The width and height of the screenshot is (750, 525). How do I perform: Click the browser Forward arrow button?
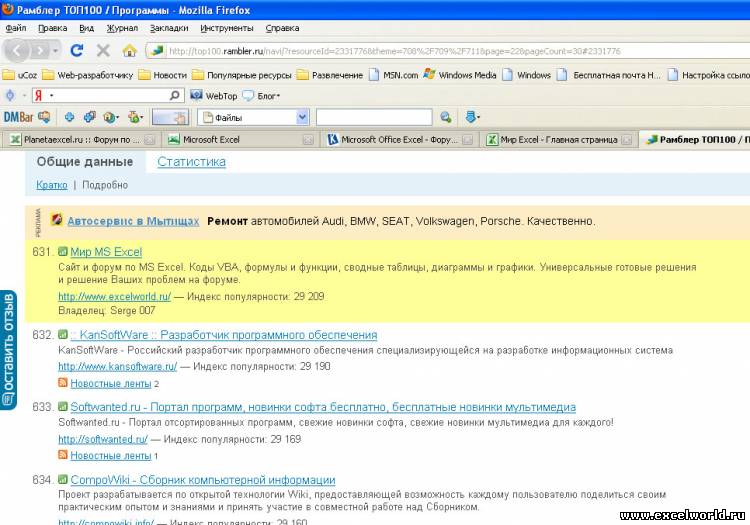coord(40,50)
